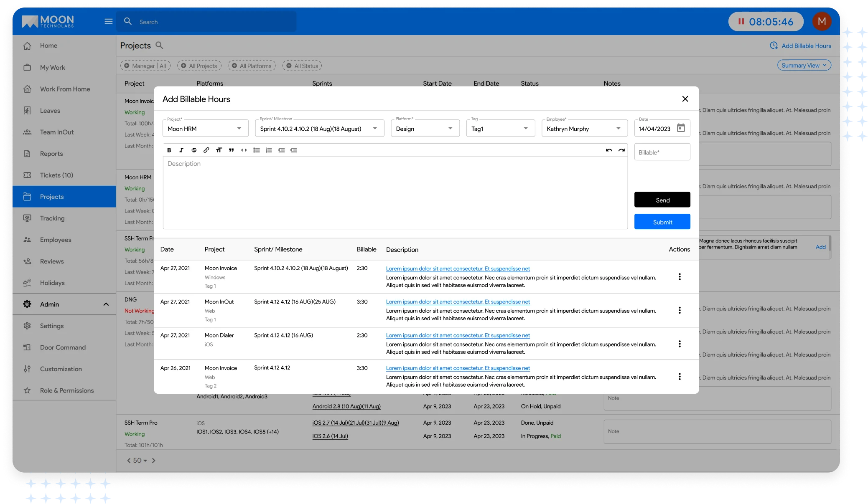868x504 pixels.
Task: Open the calendar date picker
Action: [x=681, y=128]
